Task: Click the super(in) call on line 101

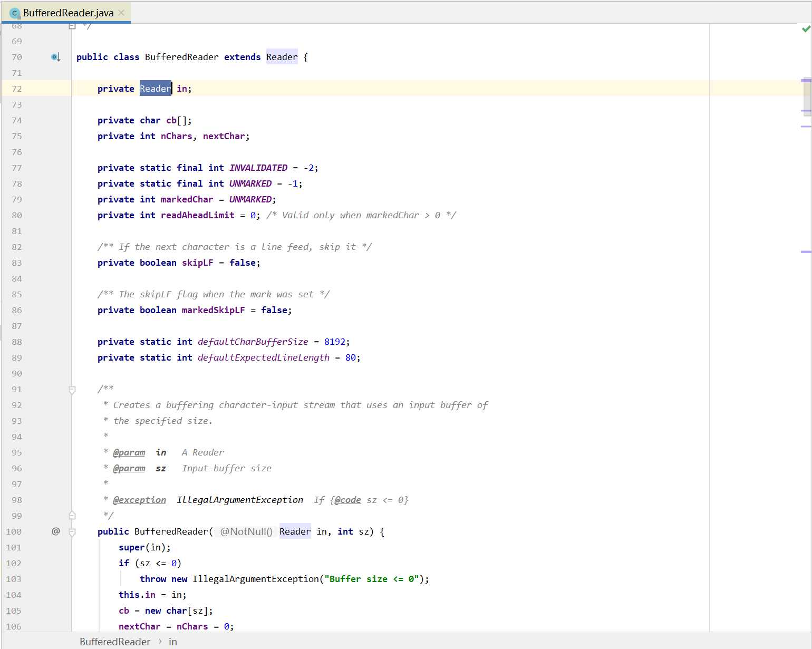Action: [142, 547]
